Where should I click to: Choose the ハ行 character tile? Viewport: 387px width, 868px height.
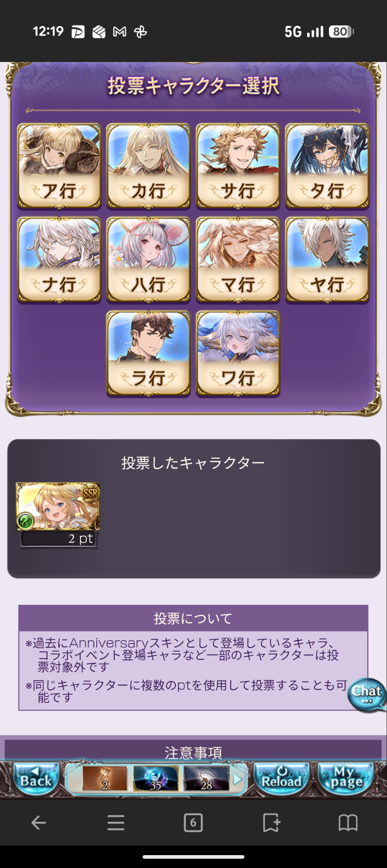tap(148, 260)
